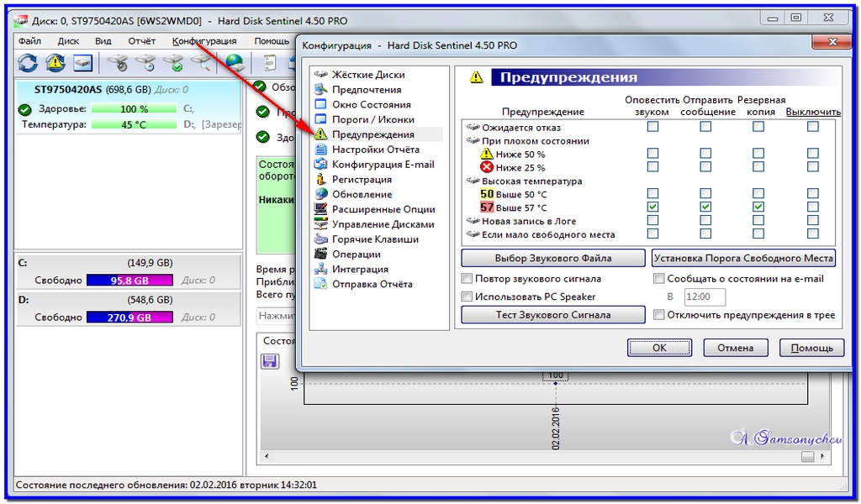Select Управление Дисками in the list
861x504 pixels.
tap(383, 223)
